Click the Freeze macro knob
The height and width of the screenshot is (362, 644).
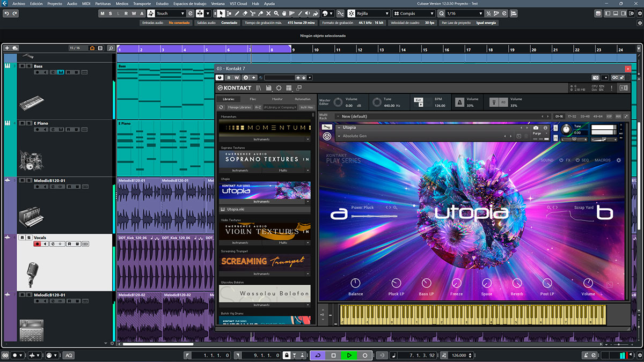tap(457, 283)
